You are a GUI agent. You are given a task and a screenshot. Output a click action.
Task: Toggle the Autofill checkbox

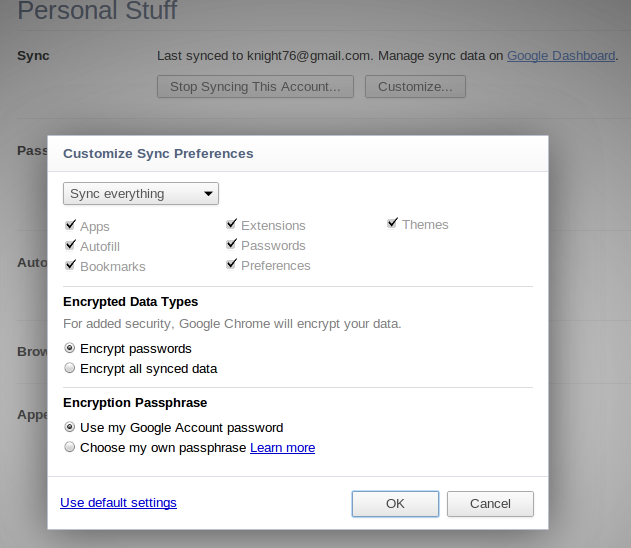(x=70, y=245)
